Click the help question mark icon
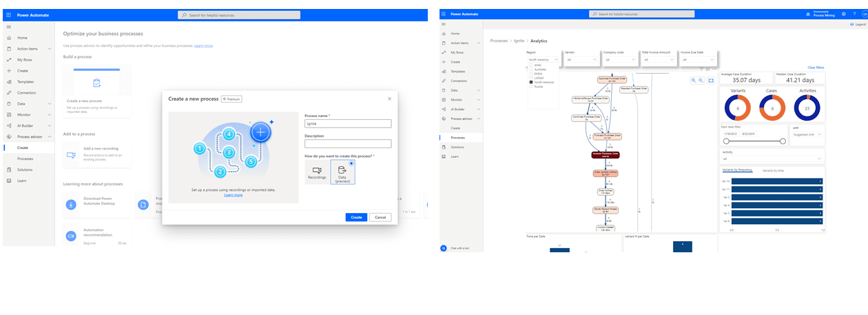This screenshot has width=868, height=315. coord(854,14)
